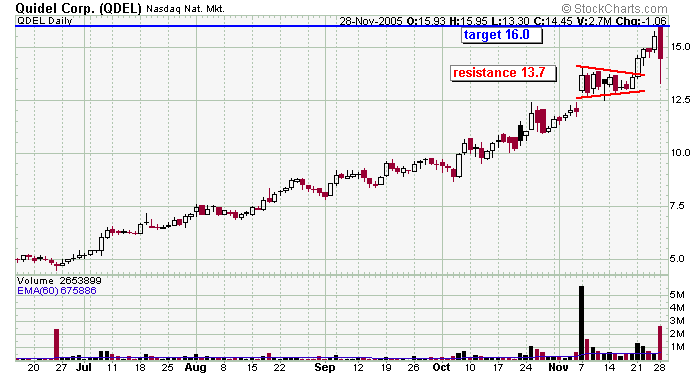The height and width of the screenshot is (378, 700).
Task: Click the date label 20 at axis start
Action: 33,367
